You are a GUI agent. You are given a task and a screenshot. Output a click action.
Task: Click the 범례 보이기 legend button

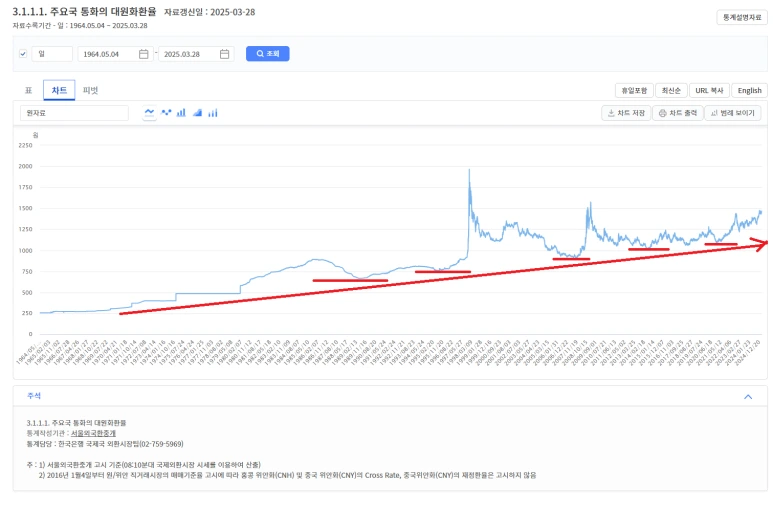tap(733, 113)
